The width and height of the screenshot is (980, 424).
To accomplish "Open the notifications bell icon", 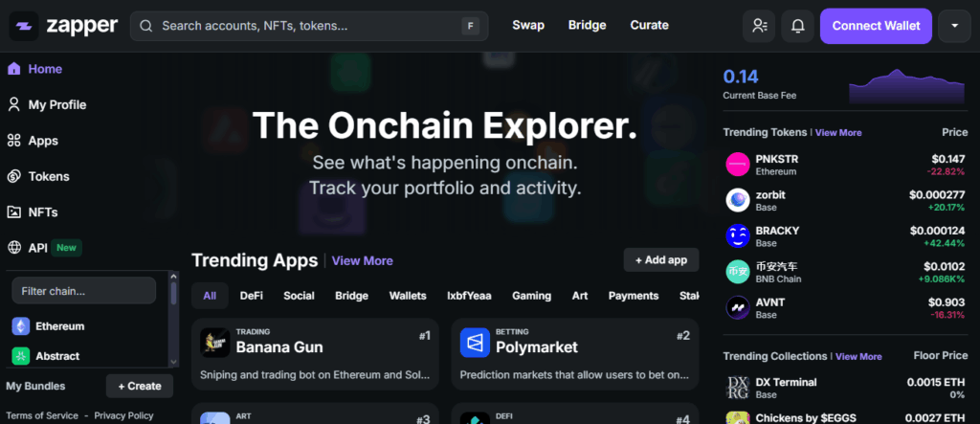I will tap(796, 26).
